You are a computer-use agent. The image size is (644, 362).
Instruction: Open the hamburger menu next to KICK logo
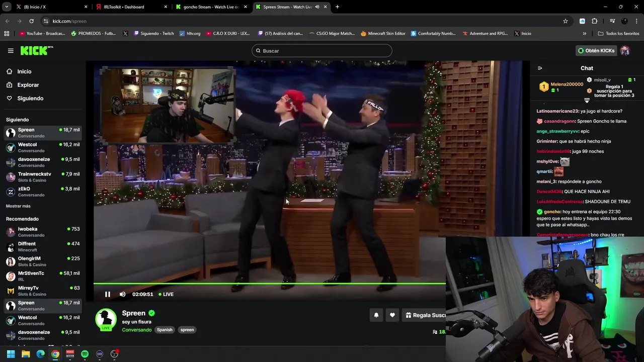(x=11, y=51)
